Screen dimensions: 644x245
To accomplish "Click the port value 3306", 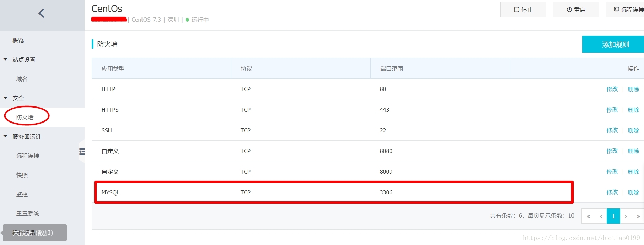I will [x=386, y=192].
